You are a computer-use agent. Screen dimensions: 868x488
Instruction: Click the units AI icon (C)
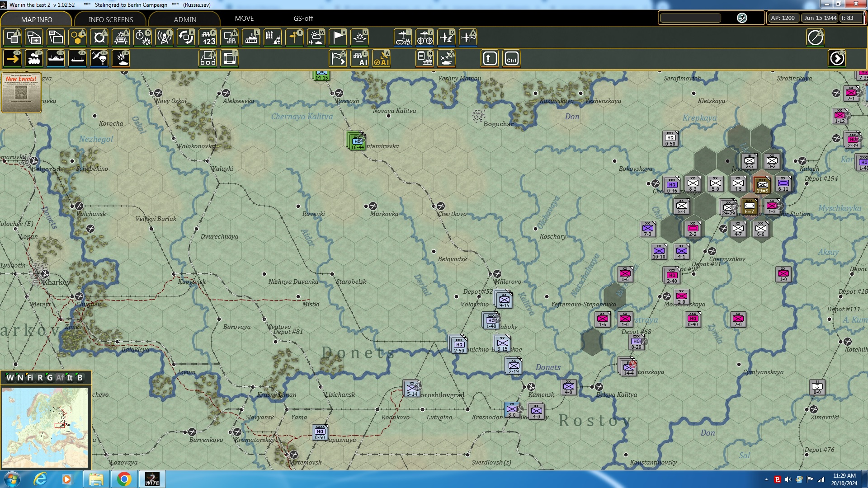tap(359, 59)
